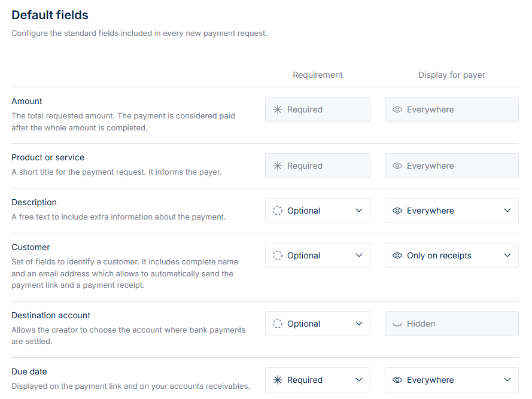Click the eye icon in Due date display
532x399 pixels.
point(397,380)
